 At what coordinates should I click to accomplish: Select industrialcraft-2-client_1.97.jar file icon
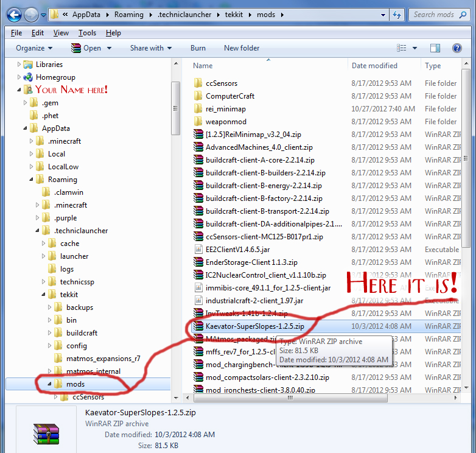coord(198,301)
